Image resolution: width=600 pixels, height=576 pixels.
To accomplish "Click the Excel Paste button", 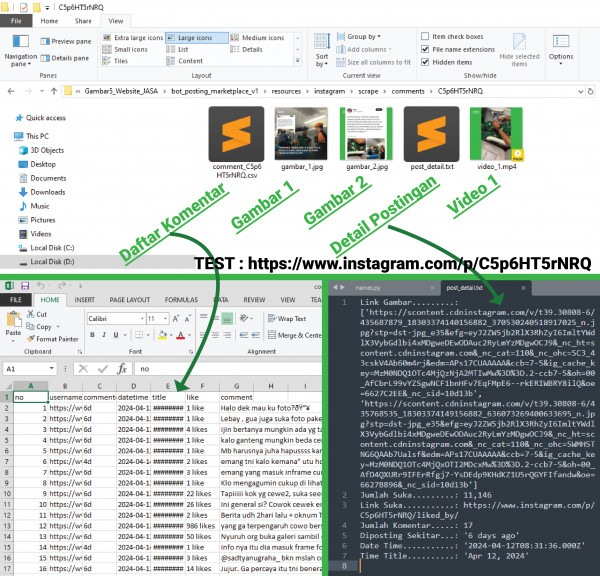I will click(x=13, y=324).
